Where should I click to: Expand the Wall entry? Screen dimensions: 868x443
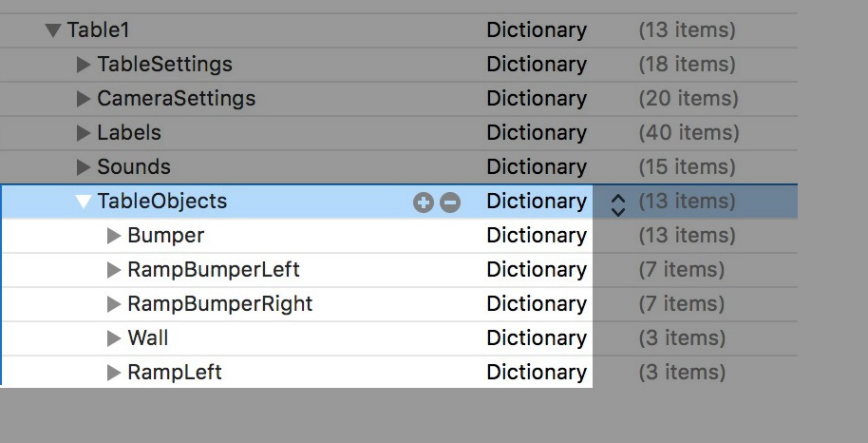tap(114, 338)
